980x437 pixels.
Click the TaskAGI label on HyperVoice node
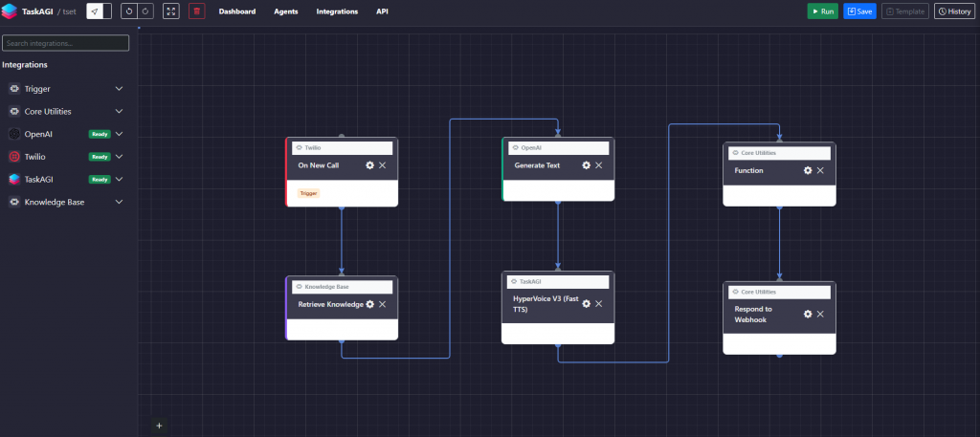[x=530, y=281]
